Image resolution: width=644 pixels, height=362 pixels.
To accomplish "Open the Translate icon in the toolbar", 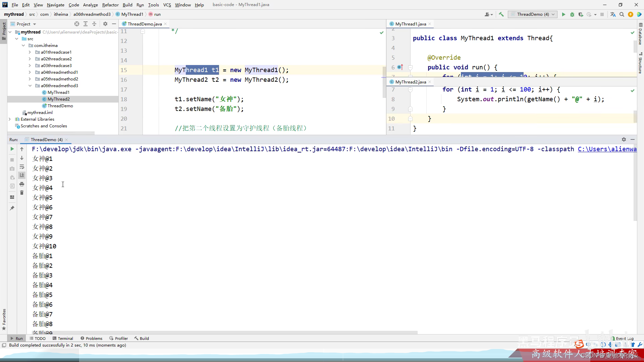I will click(x=613, y=14).
